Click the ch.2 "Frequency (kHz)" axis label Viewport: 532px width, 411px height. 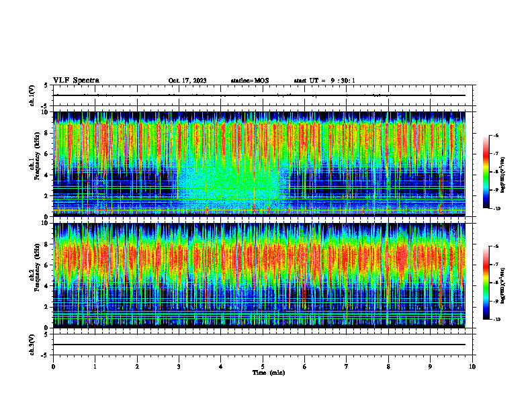pos(37,267)
